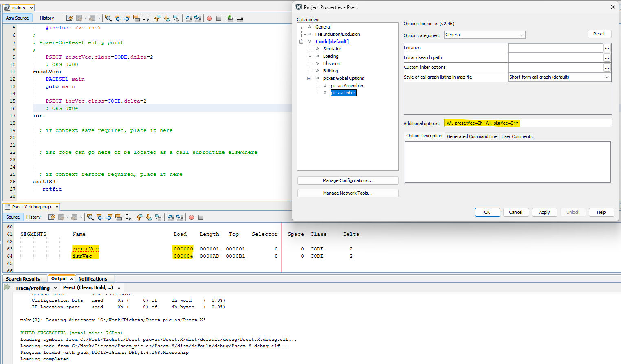Image resolution: width=621 pixels, height=364 pixels.
Task: Click Manage Configurations button
Action: 348,180
